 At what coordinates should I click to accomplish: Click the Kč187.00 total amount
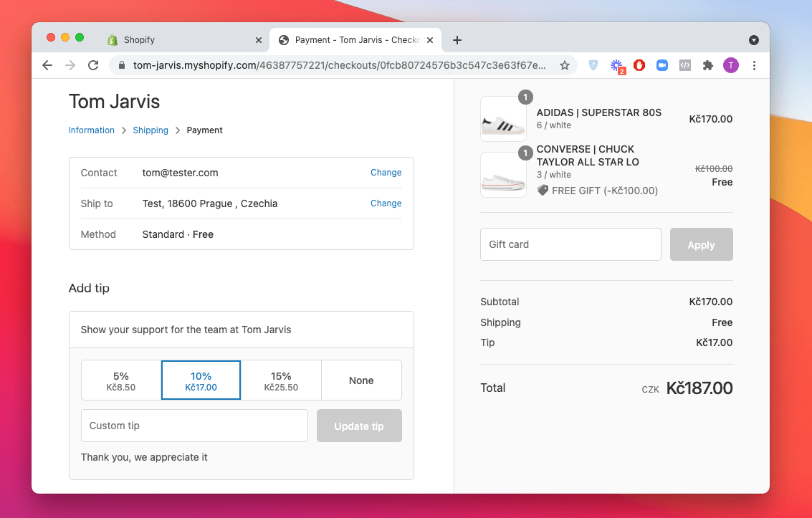click(699, 388)
